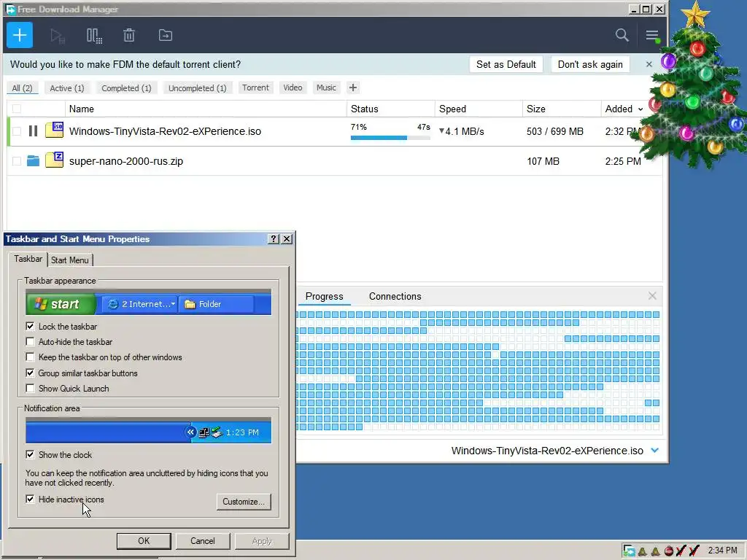Tick the select-all checkbox in list header
This screenshot has height=560, width=747.
click(x=17, y=109)
